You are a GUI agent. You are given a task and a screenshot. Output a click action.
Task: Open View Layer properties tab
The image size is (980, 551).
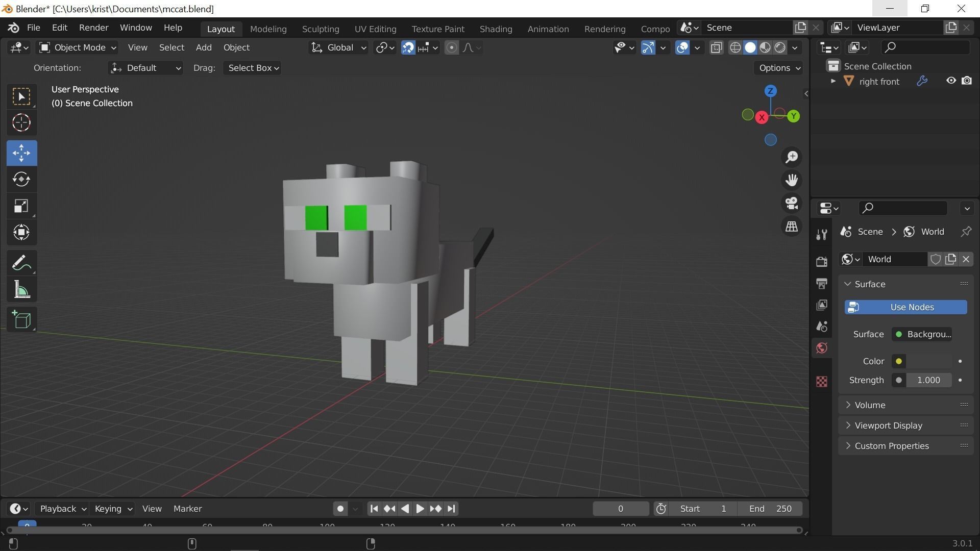coord(821,305)
